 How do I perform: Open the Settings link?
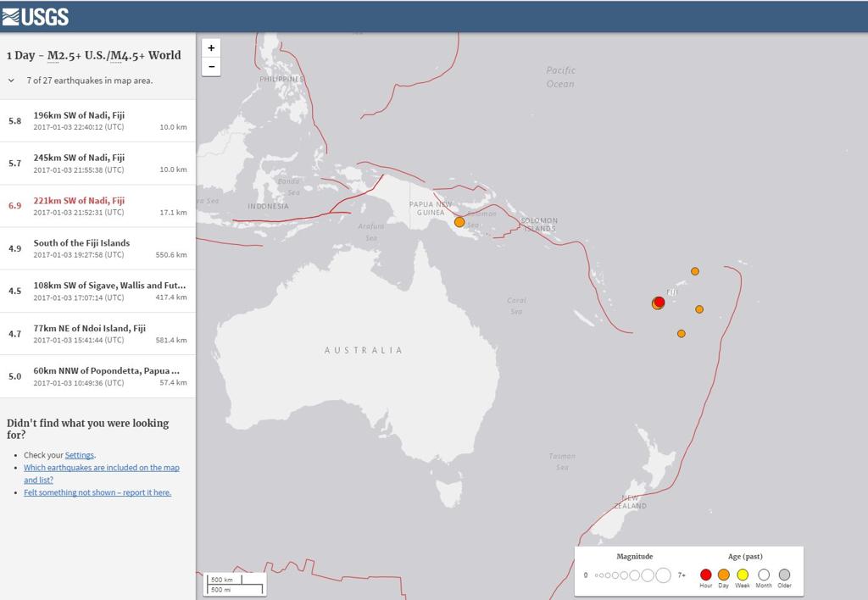(79, 455)
